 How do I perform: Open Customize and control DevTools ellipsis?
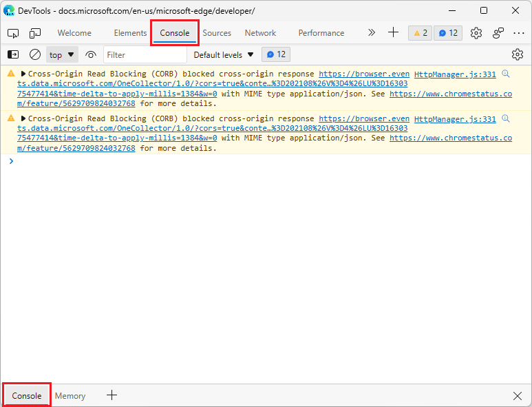(x=518, y=33)
